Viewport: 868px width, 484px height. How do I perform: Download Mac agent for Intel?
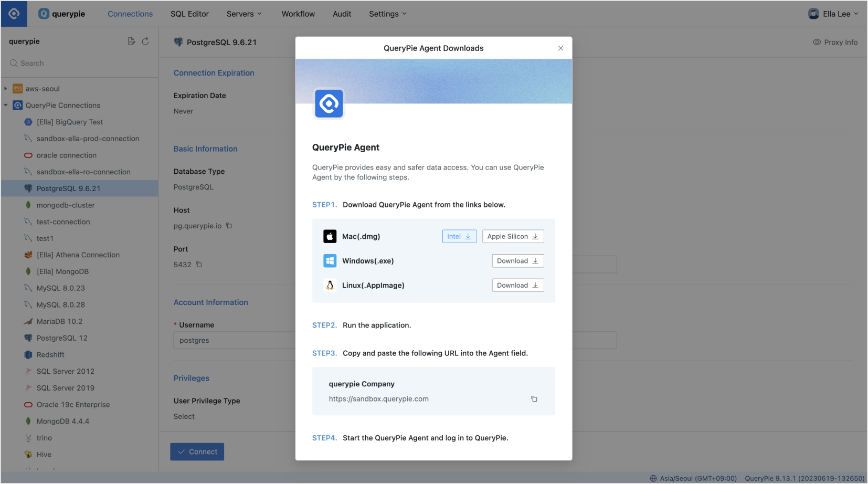(x=459, y=237)
